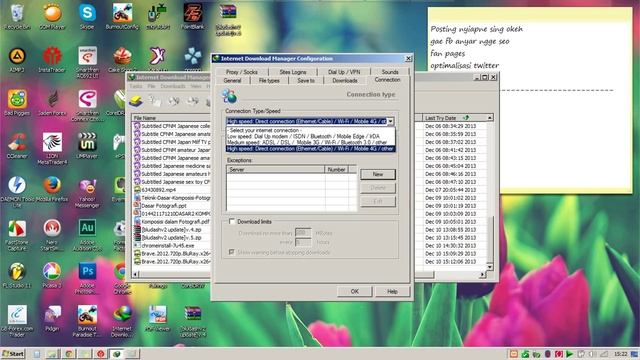Image resolution: width=640 pixels, height=360 pixels.
Task: Click the Add URL icon in the IDM main toolbar
Action: click(x=136, y=100)
